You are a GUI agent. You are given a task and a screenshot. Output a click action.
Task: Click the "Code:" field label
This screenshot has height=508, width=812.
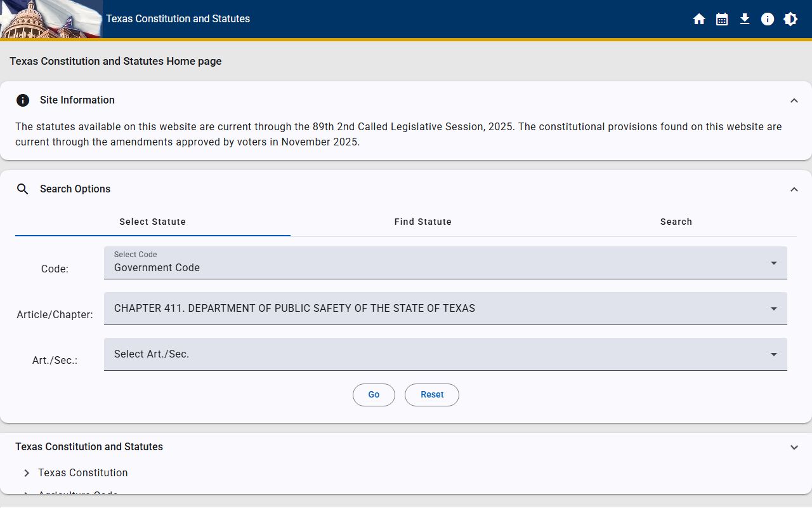[x=55, y=269]
